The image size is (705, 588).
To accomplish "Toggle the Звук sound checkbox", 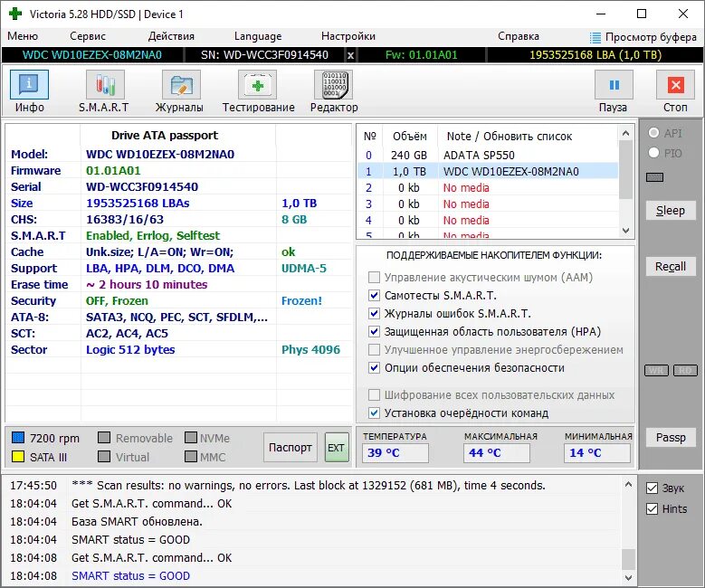I will [x=652, y=488].
